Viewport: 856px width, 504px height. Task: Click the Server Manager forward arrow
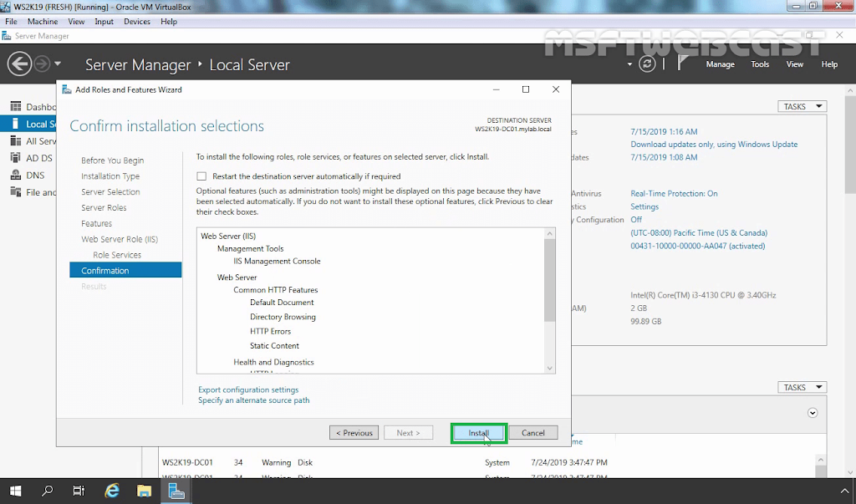pyautogui.click(x=42, y=64)
